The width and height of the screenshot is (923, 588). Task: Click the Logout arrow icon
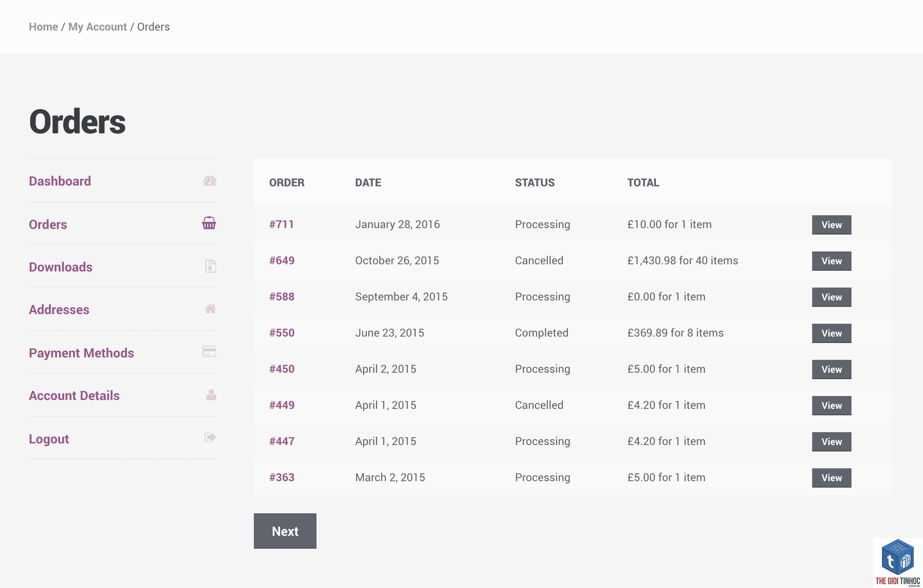point(210,437)
